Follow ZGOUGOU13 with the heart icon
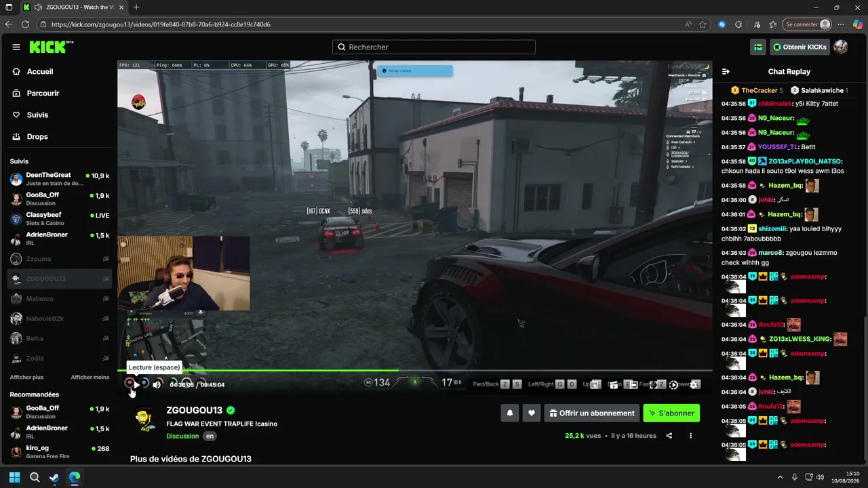868x488 pixels. [532, 413]
